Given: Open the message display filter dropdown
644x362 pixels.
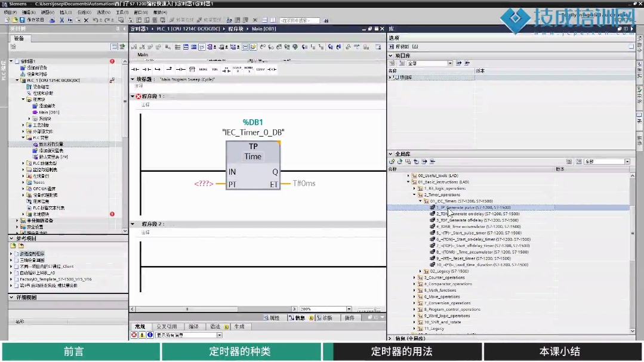Looking at the screenshot, I should click(219, 335).
